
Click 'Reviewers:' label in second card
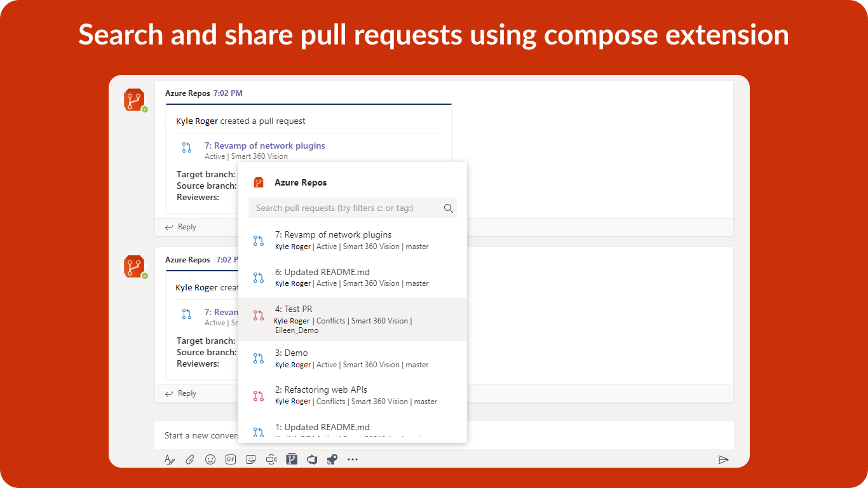click(x=198, y=363)
